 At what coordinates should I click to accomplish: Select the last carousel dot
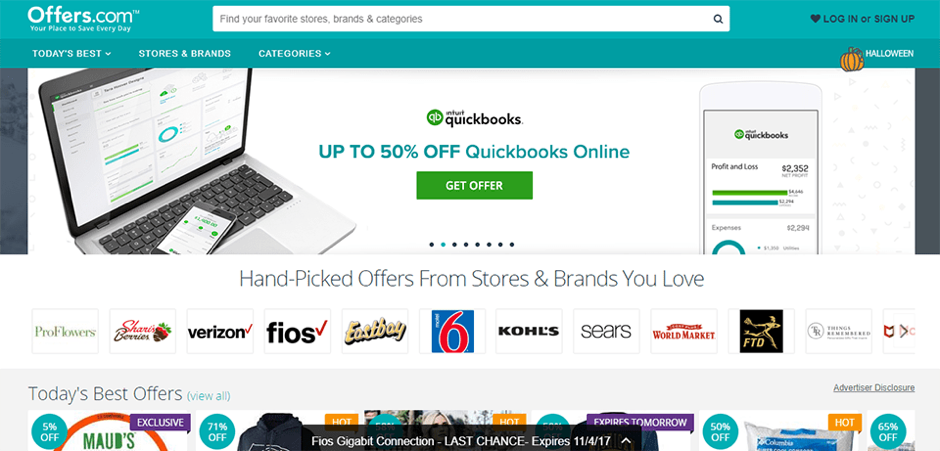[511, 245]
